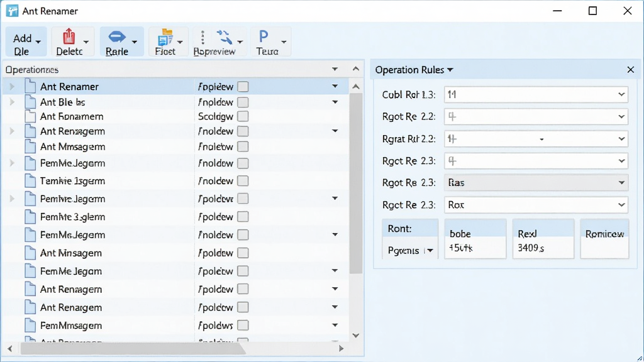
Task: Click file icon of Ant Renamer row
Action: [30, 86]
